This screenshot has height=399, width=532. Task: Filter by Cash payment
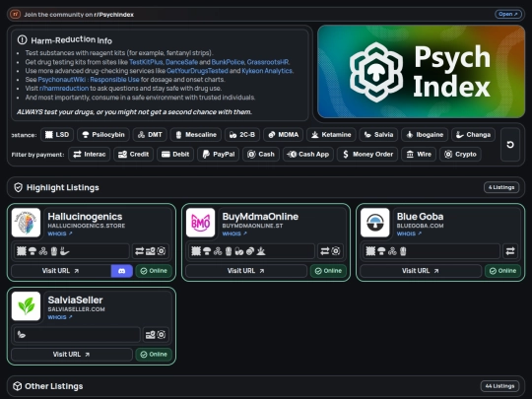[x=261, y=155]
